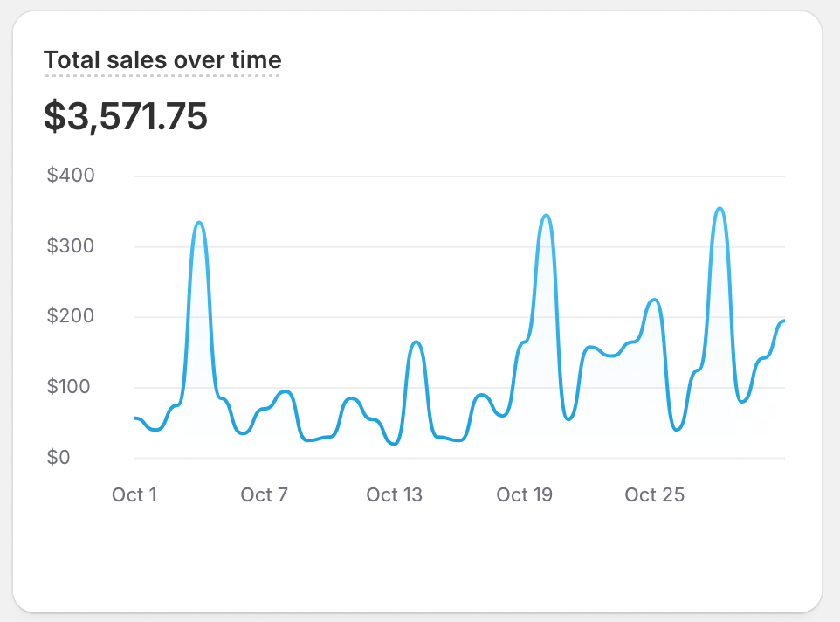Select the Oct 19 x-axis label
This screenshot has height=622, width=840.
click(524, 495)
